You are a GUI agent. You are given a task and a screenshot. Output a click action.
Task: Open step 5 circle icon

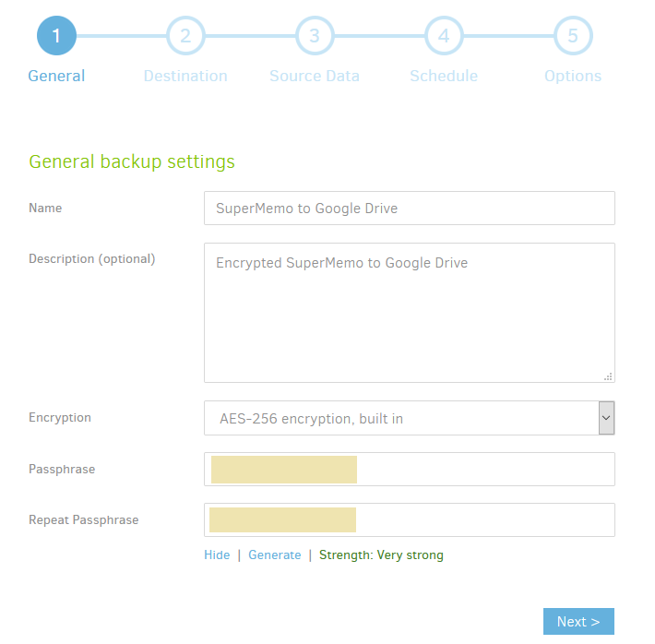[x=573, y=36]
